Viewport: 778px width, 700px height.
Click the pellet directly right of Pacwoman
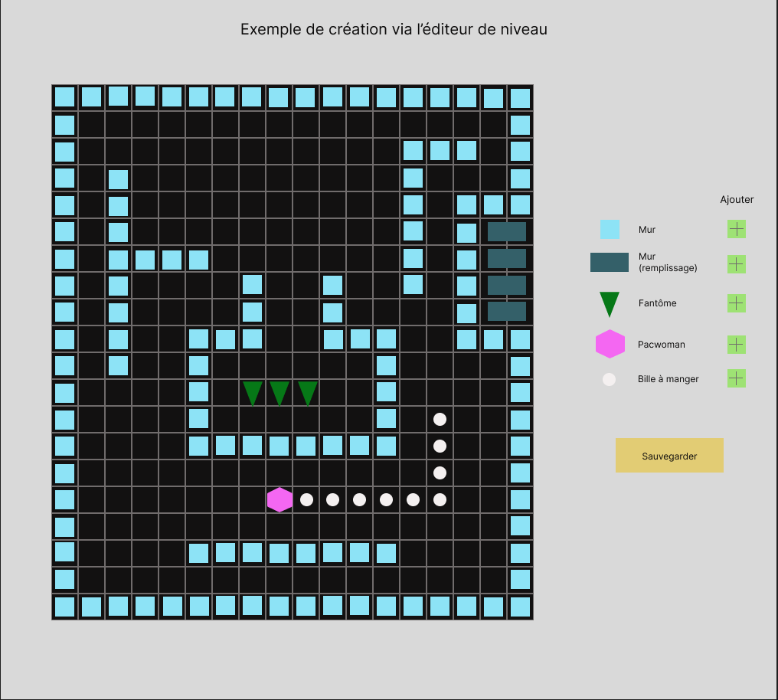coord(306,499)
